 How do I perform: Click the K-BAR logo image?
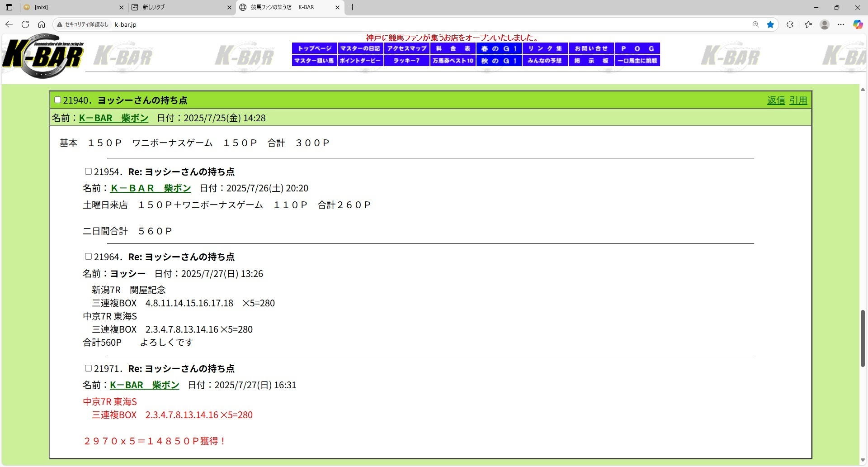tap(43, 56)
